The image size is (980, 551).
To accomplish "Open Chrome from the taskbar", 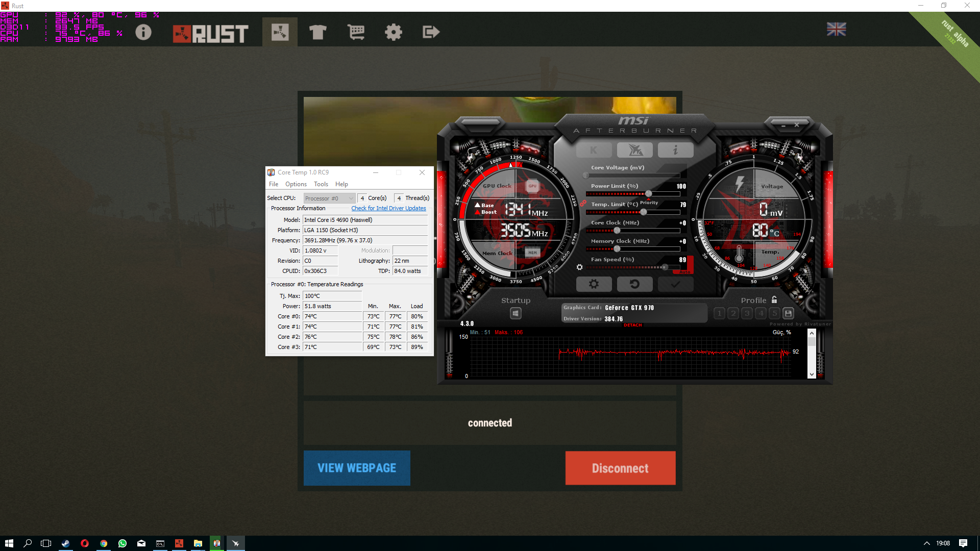I will coord(103,543).
